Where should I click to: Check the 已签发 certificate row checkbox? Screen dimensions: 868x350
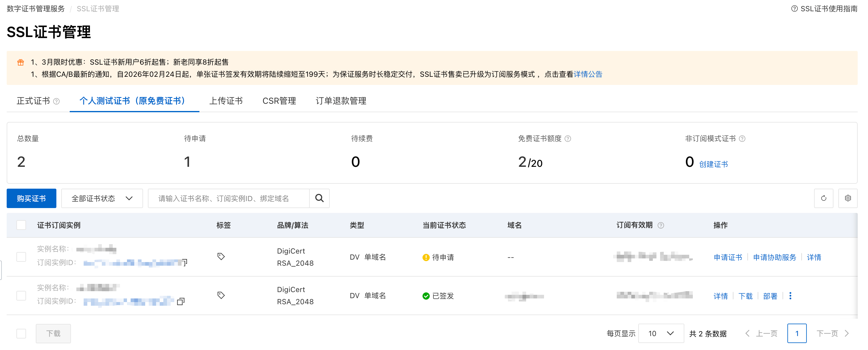21,296
